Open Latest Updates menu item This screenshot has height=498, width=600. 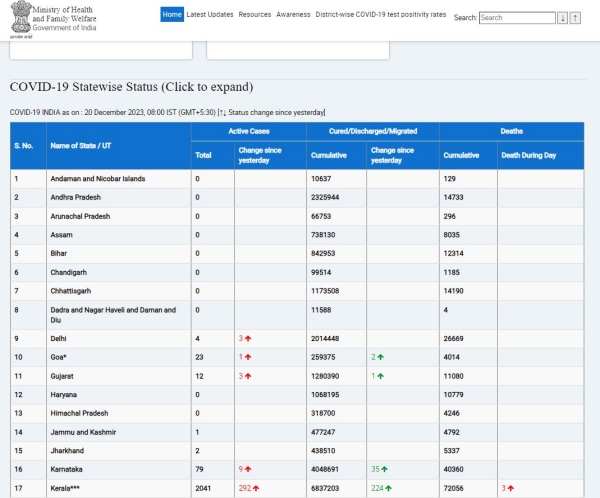pyautogui.click(x=210, y=15)
